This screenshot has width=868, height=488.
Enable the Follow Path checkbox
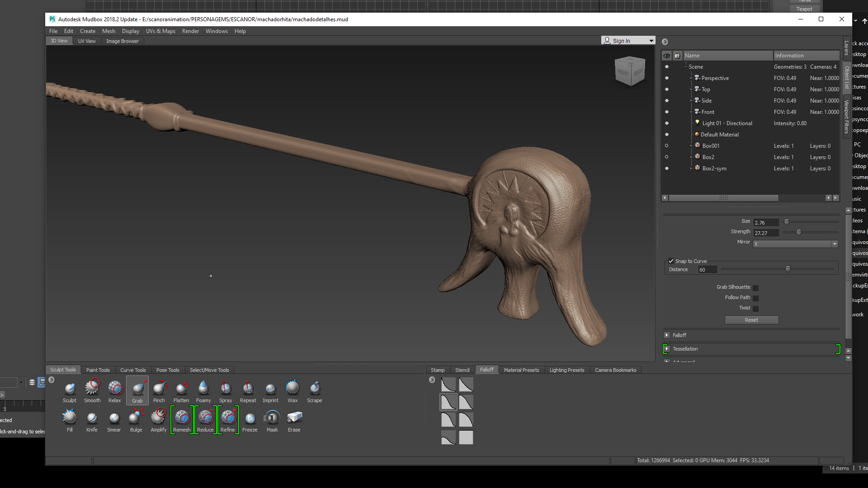(x=755, y=298)
